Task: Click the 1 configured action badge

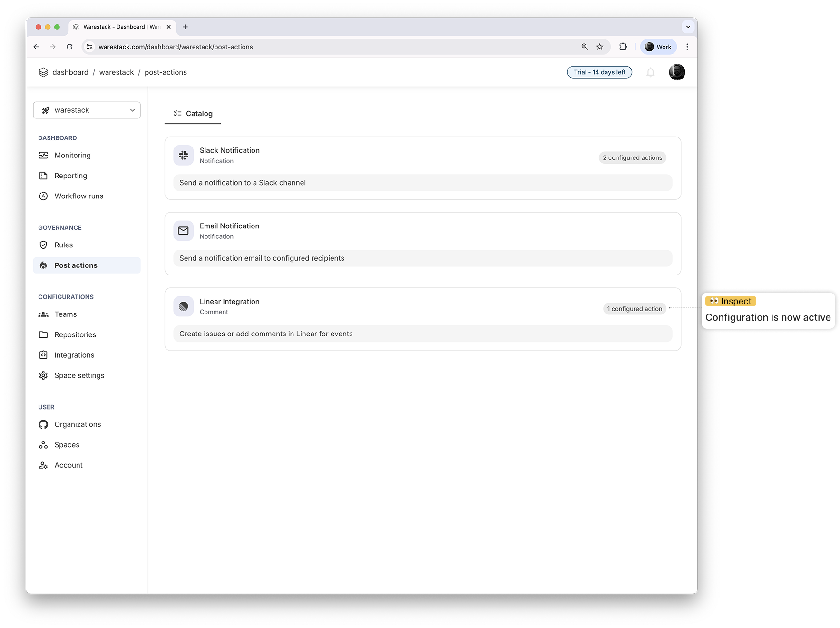Action: click(x=635, y=309)
